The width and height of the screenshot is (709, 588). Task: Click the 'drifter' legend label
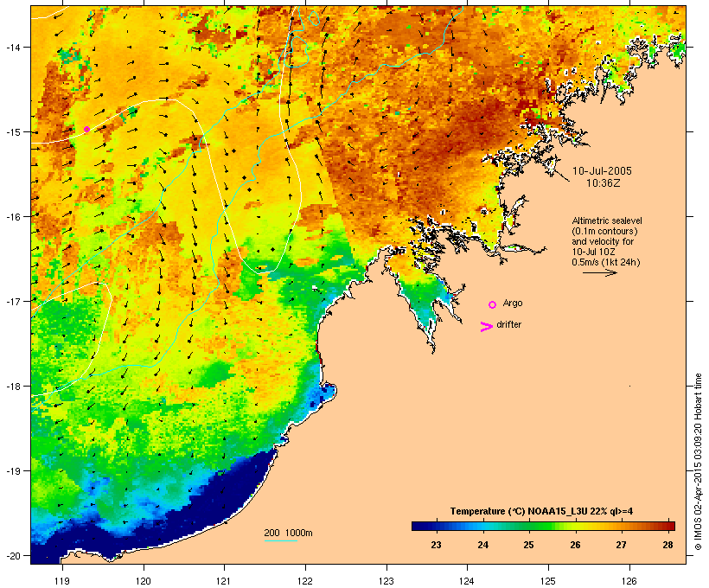508,324
